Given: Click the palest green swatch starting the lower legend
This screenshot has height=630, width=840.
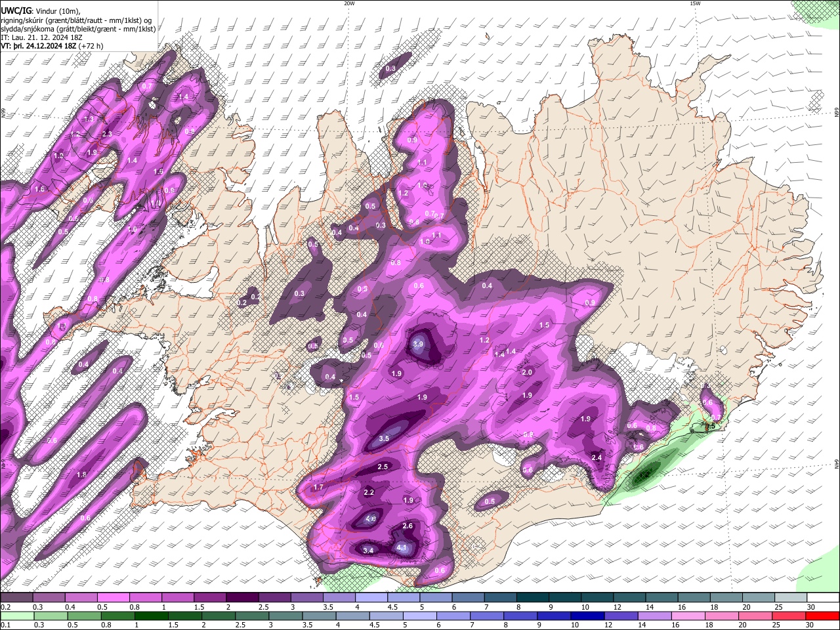Looking at the screenshot, I should click(x=17, y=616).
